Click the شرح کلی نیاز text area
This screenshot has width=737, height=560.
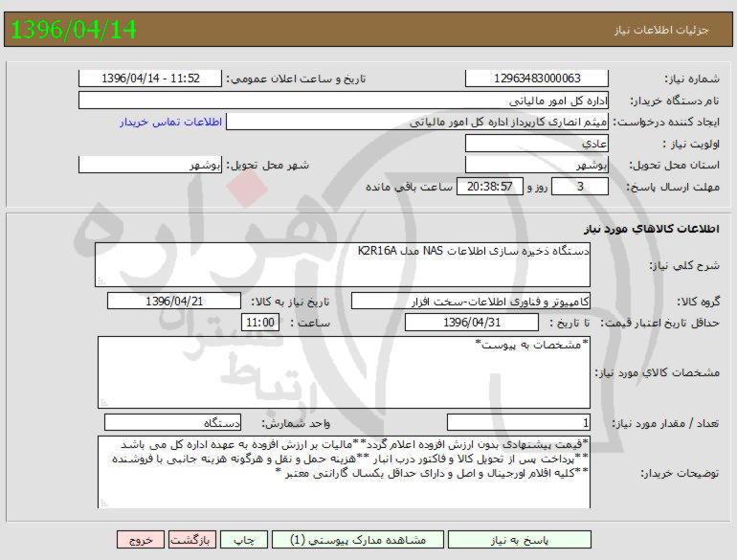click(x=343, y=264)
